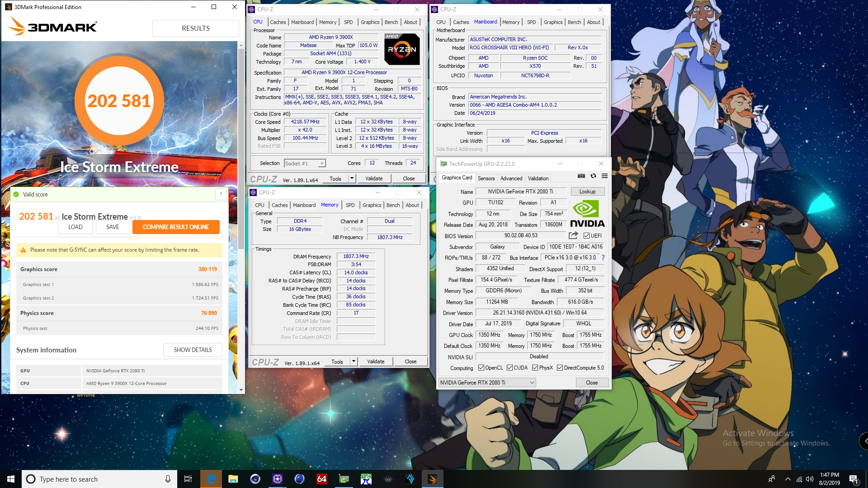
Task: Click the Bus Interface question mark icon
Action: [x=603, y=258]
